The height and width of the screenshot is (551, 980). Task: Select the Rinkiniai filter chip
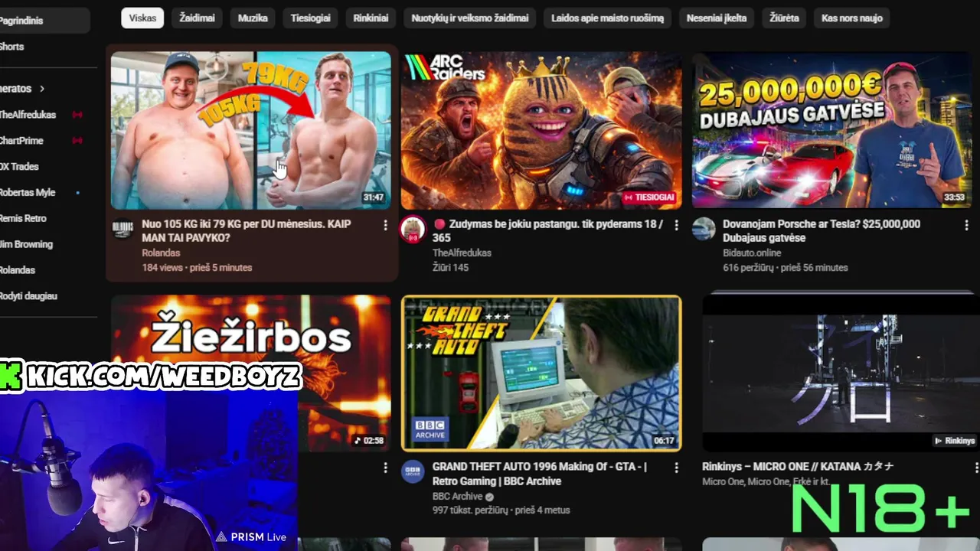click(x=371, y=18)
